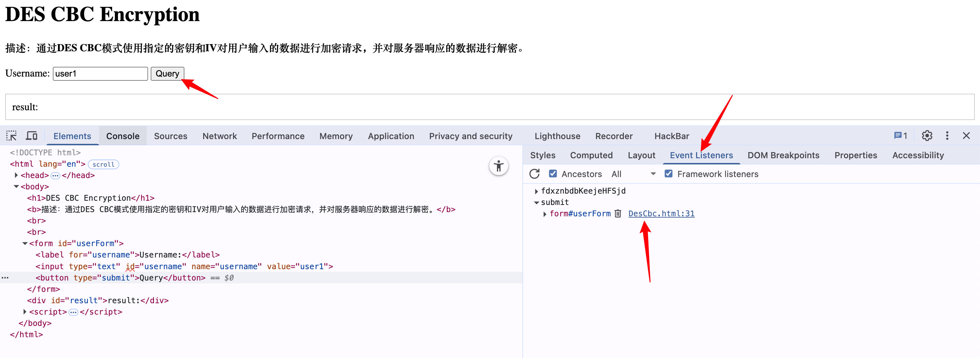Switch to the Computed pane
The height and width of the screenshot is (358, 980).
tap(591, 155)
